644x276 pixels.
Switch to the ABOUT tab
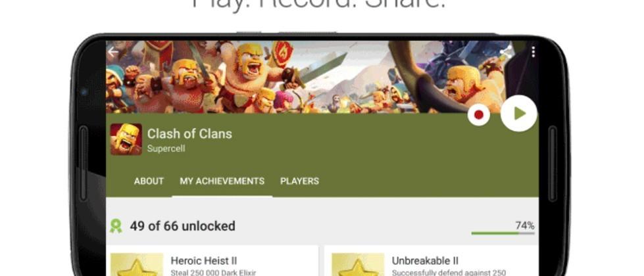point(149,181)
